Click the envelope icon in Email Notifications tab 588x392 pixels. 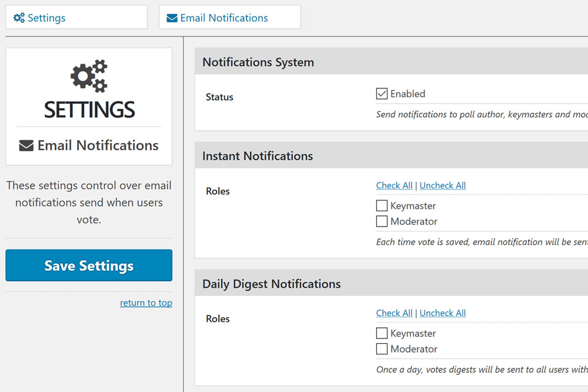tap(172, 18)
